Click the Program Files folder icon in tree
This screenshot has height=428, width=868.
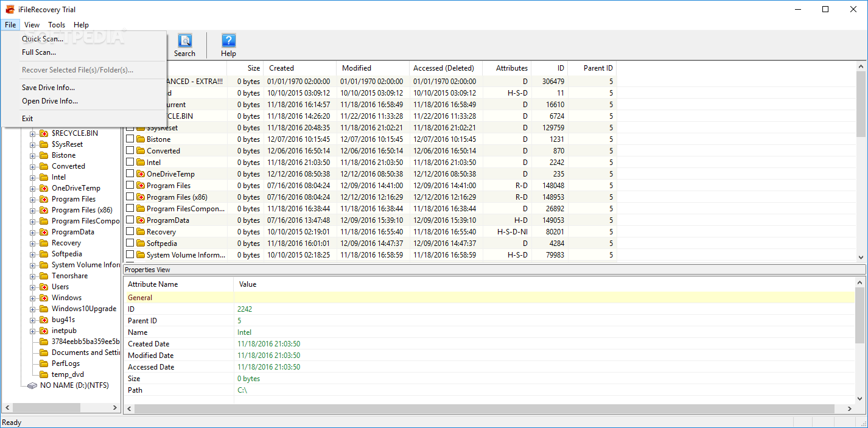tap(44, 199)
